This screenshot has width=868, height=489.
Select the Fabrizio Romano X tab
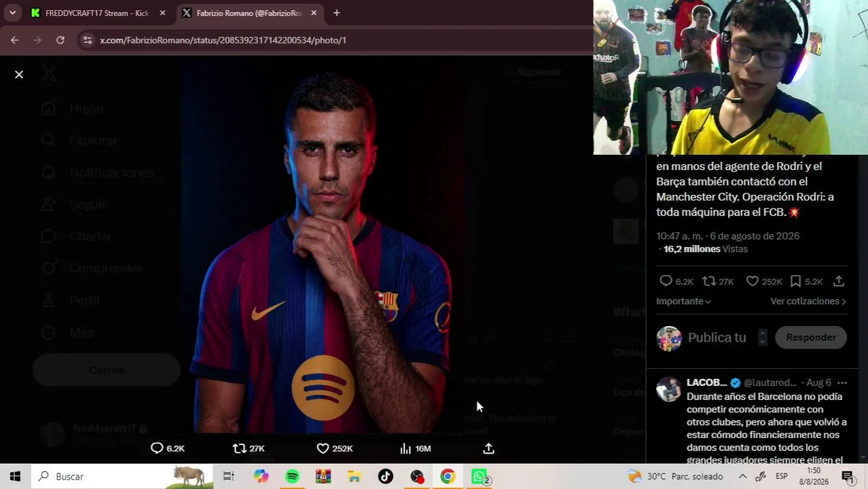(248, 13)
